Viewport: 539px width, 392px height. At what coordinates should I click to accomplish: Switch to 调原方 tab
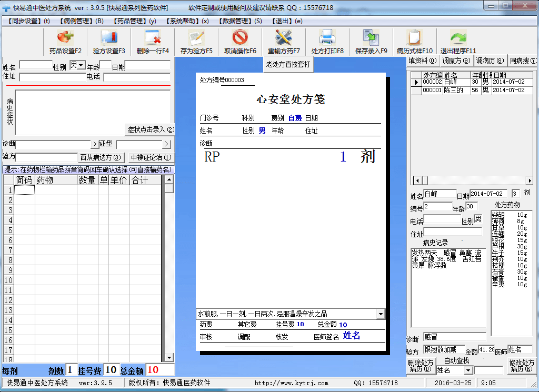456,61
